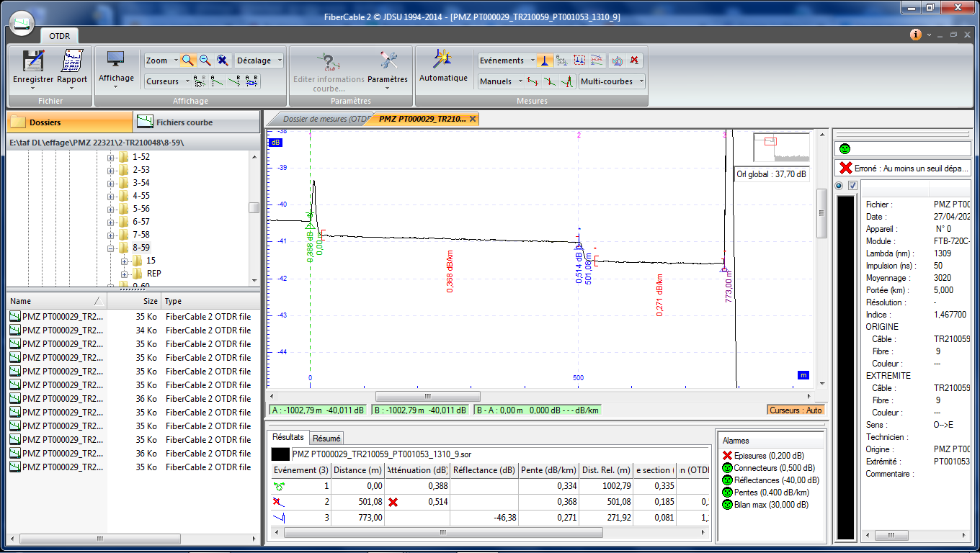Viewport: 980px width, 553px height.
Task: Open the Décalage dropdown
Action: click(x=259, y=60)
